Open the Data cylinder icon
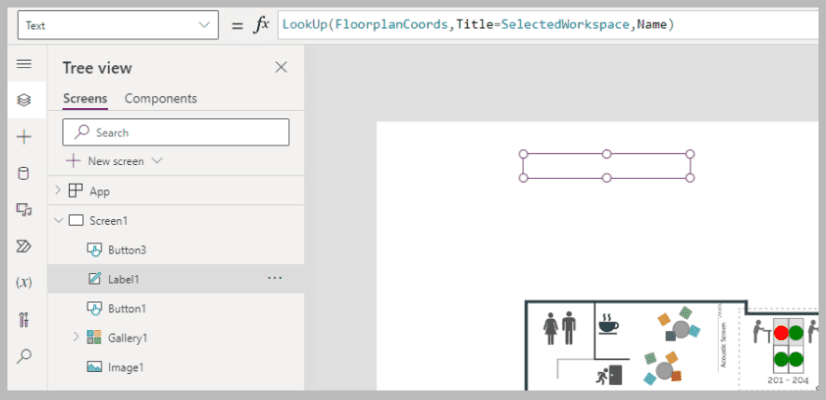This screenshot has width=826, height=400. 24,173
